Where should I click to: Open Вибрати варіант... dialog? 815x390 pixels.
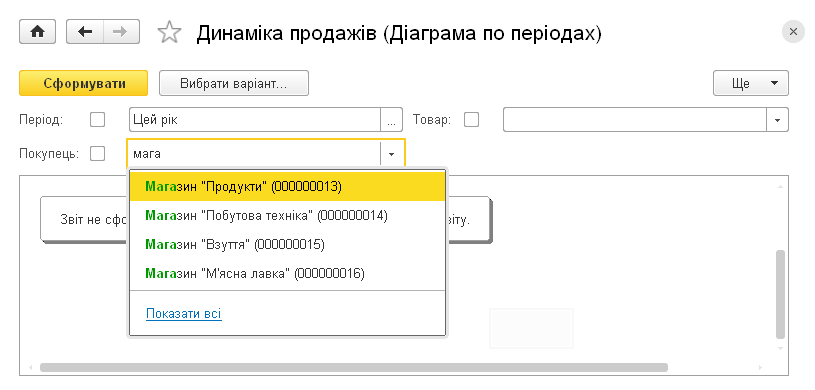click(234, 83)
